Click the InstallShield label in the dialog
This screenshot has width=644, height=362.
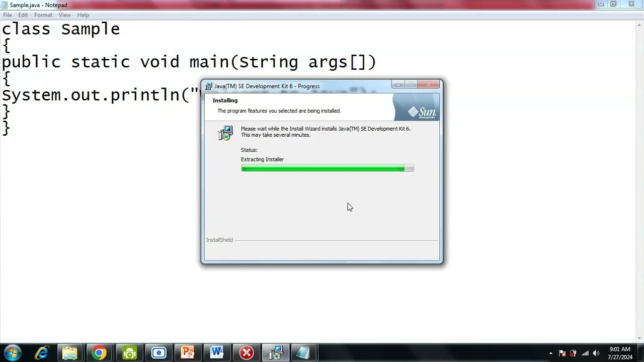[x=219, y=240]
